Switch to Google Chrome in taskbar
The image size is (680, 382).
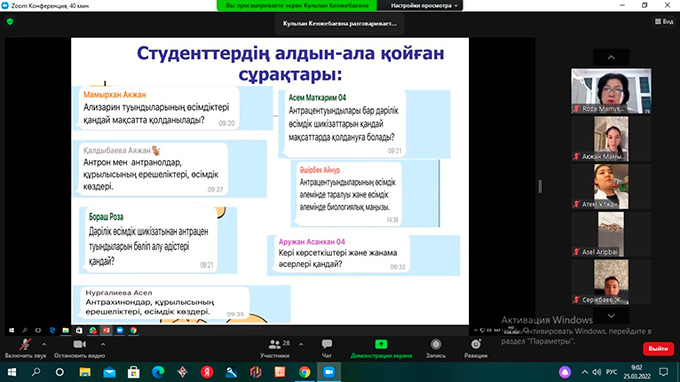pyautogui.click(x=304, y=372)
